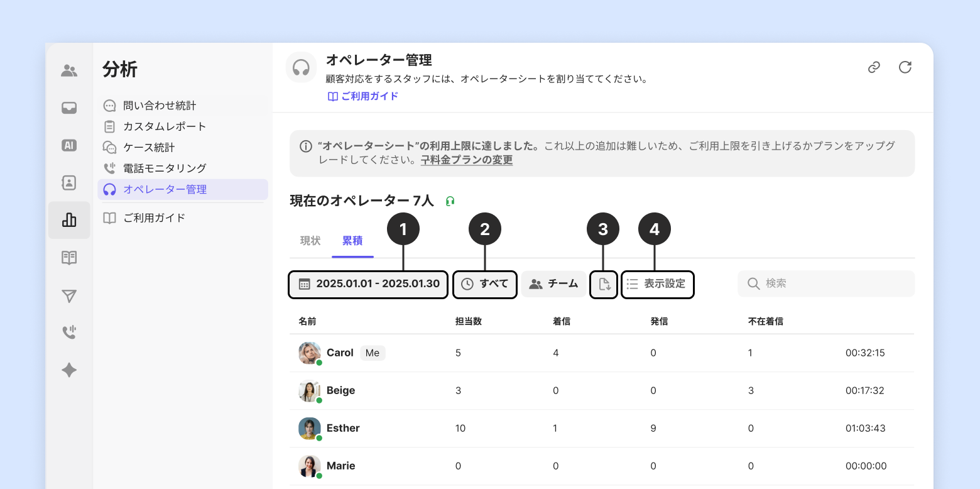
Task: Open the date range 2025.01.01 - 2025.01.30 picker
Action: pos(368,284)
